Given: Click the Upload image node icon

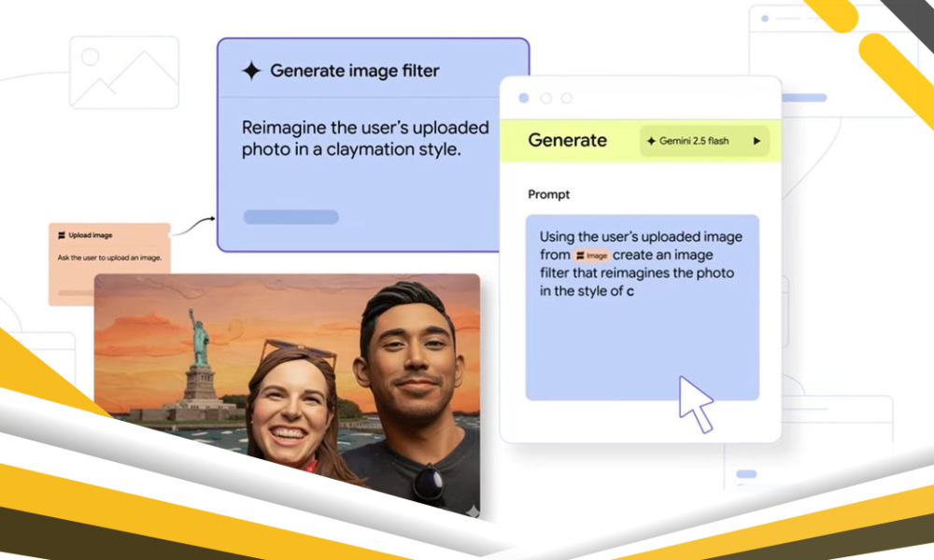Looking at the screenshot, I should coord(62,235).
